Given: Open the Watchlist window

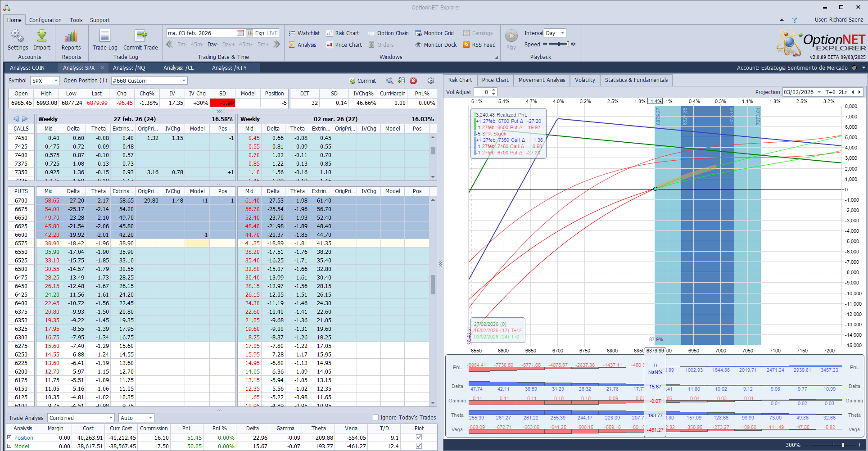Looking at the screenshot, I should coord(304,33).
